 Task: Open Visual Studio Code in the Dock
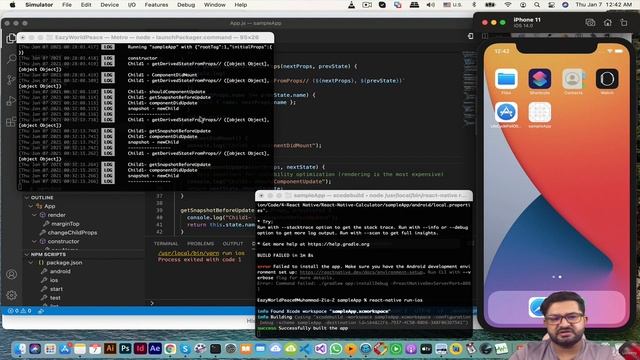(305, 349)
